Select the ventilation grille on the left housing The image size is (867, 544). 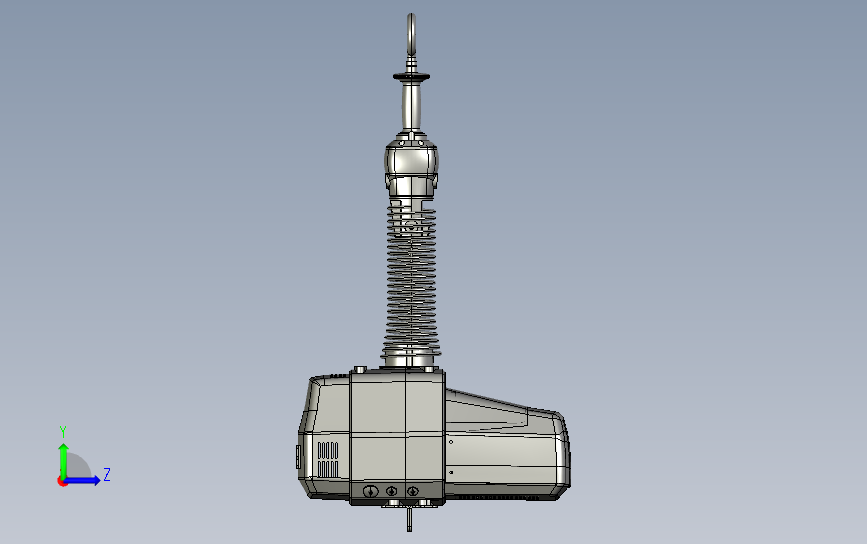tap(328, 459)
